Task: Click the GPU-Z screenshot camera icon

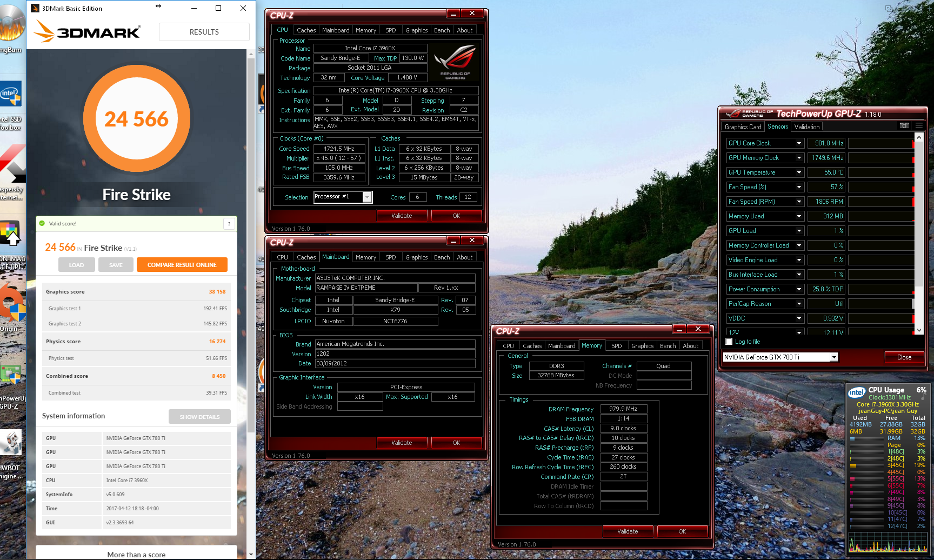Action: coord(904,125)
